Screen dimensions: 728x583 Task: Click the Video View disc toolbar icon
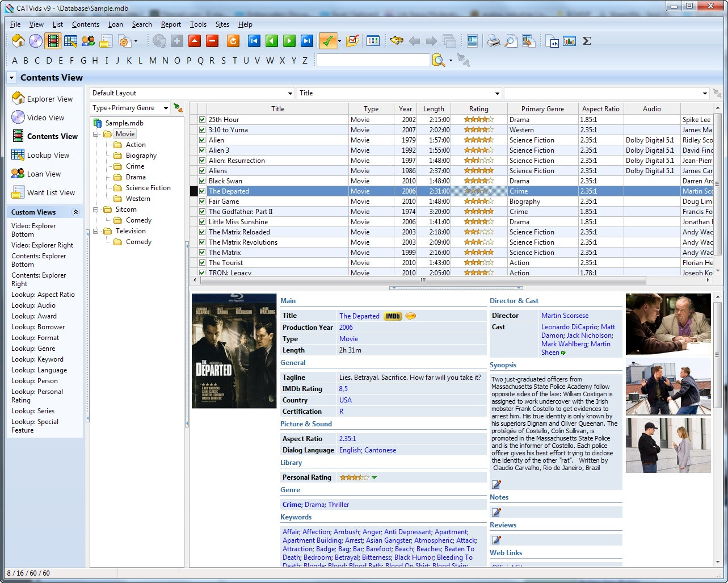click(x=36, y=41)
